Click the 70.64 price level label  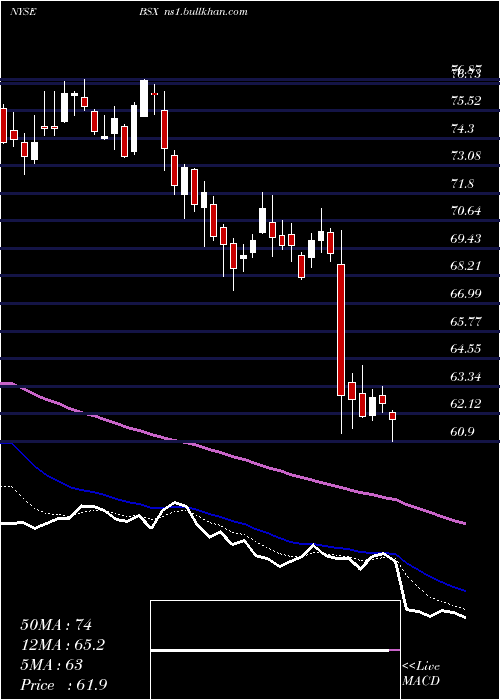466,211
